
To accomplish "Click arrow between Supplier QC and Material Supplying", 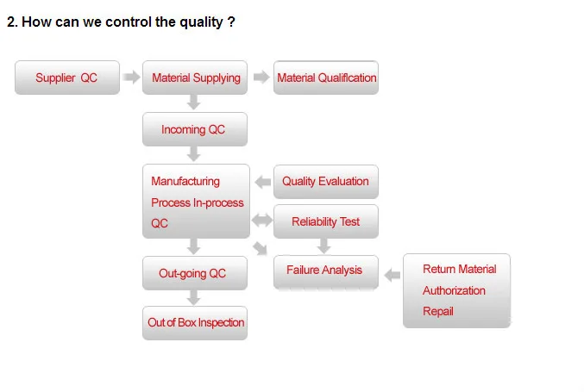I will [x=131, y=78].
